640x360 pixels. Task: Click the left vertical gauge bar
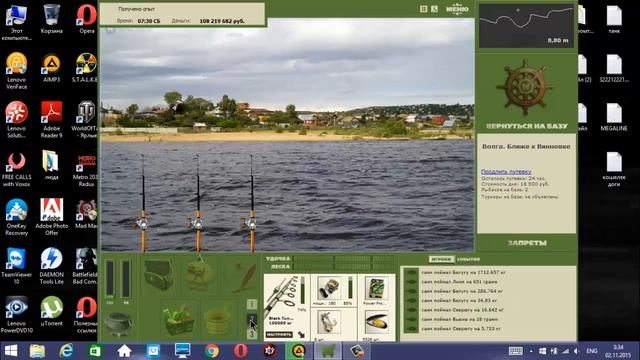point(110,279)
